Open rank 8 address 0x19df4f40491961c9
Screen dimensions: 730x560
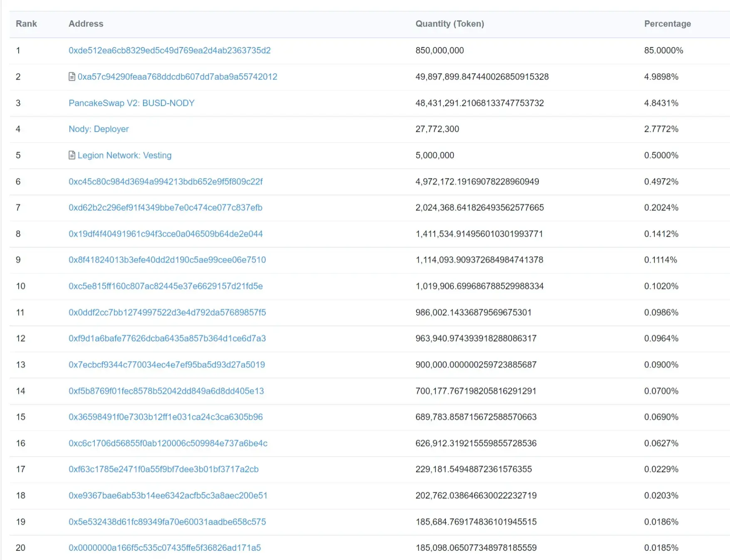pos(166,234)
